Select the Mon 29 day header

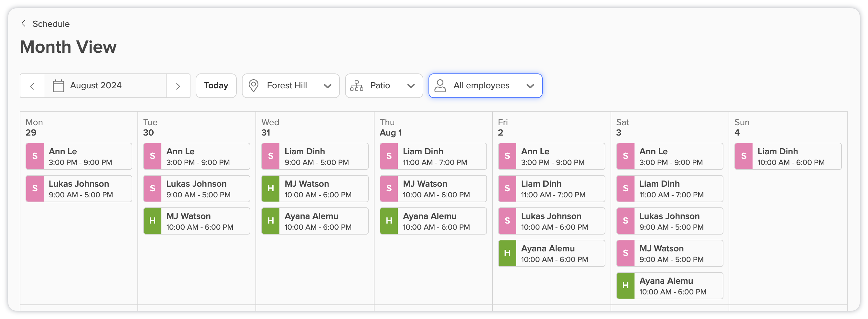(x=34, y=127)
